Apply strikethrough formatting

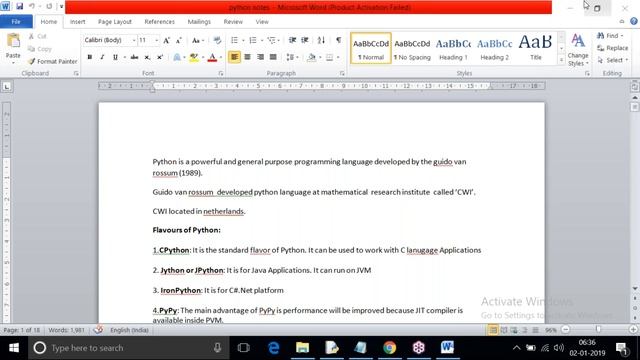(134, 57)
